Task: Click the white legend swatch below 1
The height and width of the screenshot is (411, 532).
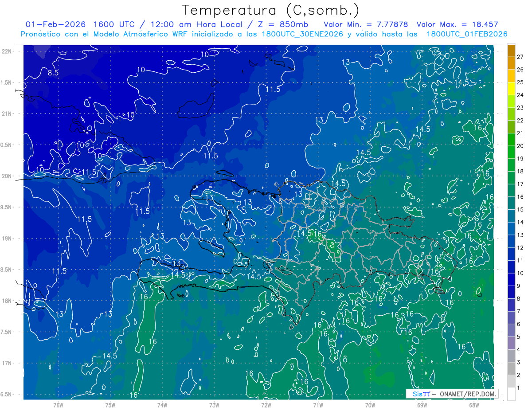Action: coord(511,395)
